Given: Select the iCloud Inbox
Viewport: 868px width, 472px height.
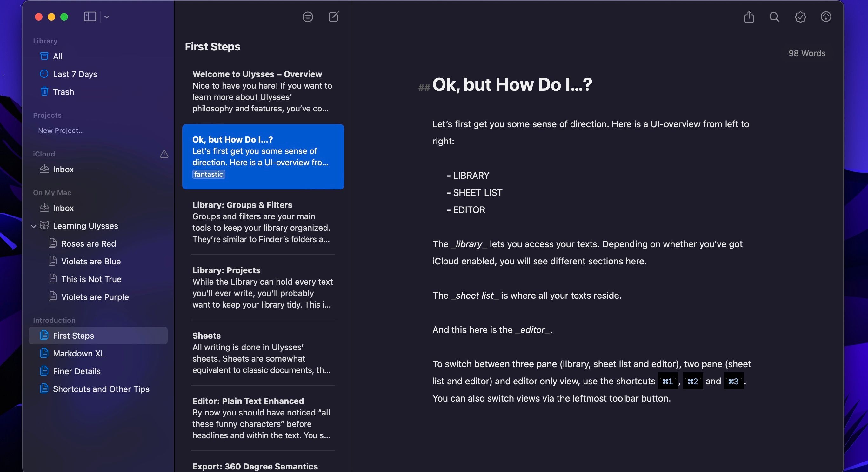Looking at the screenshot, I should click(x=63, y=170).
